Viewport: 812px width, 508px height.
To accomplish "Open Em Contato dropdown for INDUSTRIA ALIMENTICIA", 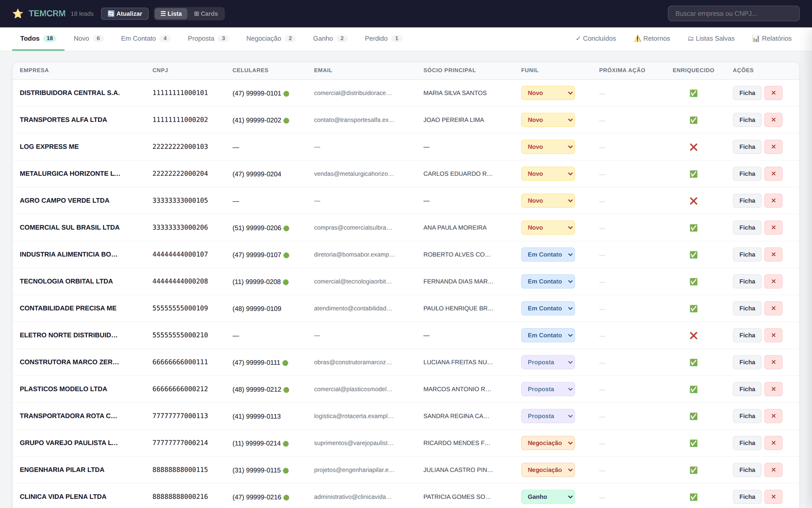I will (548, 255).
